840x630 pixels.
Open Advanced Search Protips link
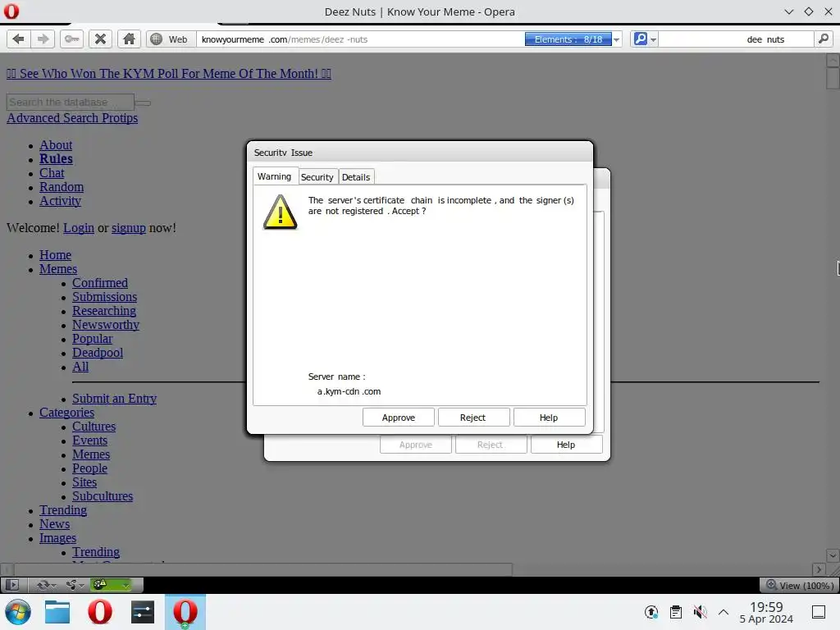(72, 118)
